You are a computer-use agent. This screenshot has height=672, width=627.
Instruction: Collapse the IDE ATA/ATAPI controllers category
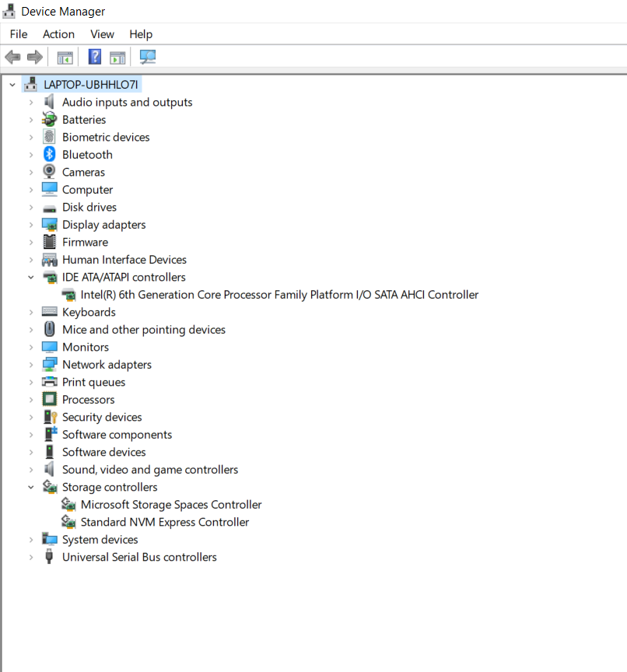tap(31, 277)
